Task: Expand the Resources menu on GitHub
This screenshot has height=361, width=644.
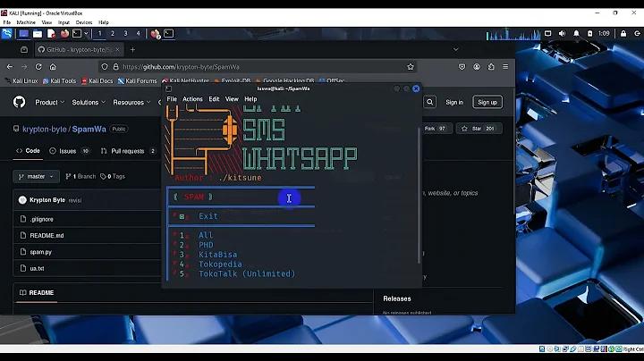Action: pos(131,102)
